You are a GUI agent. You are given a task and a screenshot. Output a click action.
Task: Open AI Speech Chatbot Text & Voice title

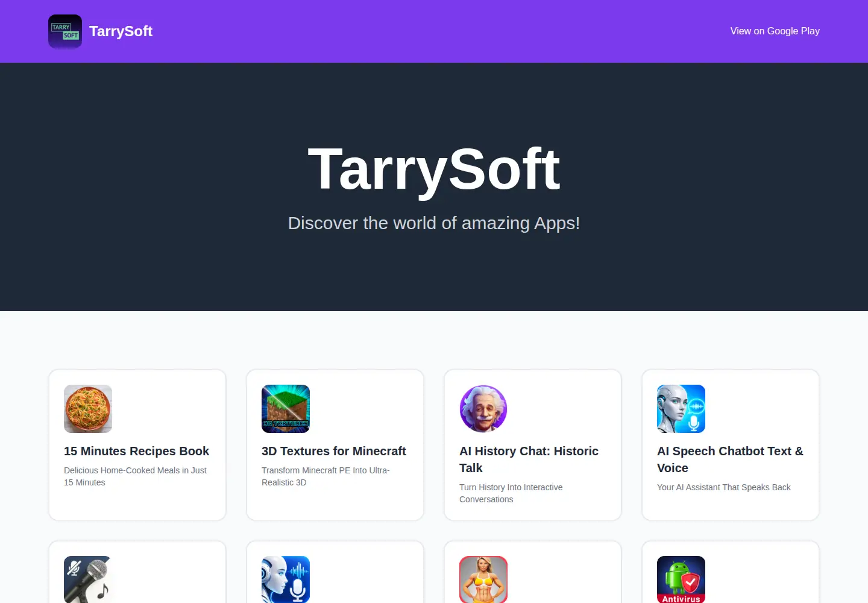tap(730, 459)
